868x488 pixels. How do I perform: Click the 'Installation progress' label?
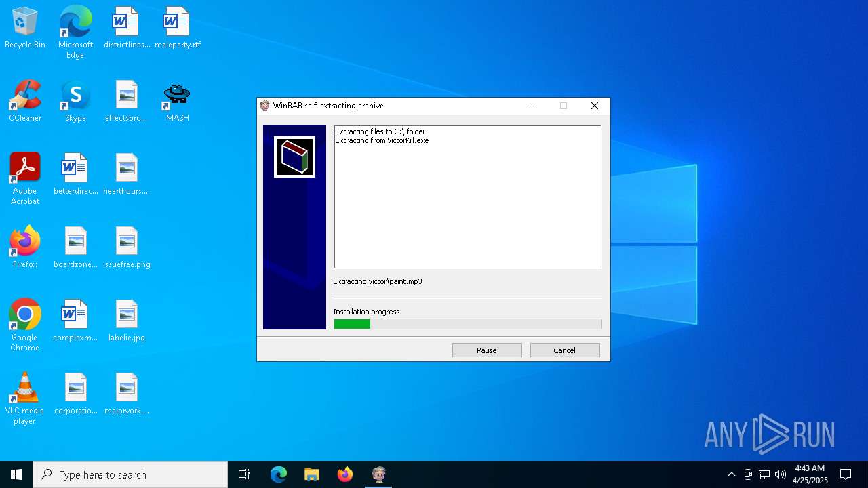click(366, 312)
